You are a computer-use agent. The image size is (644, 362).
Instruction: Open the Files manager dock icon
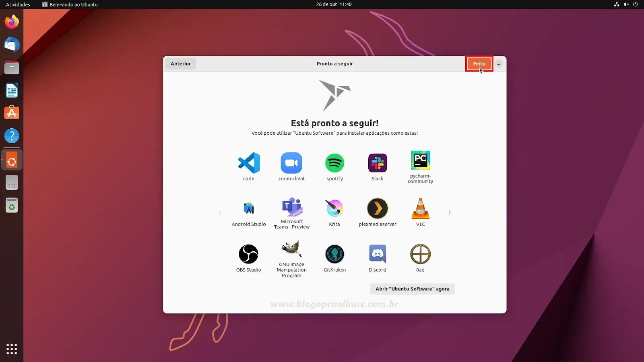click(x=12, y=68)
